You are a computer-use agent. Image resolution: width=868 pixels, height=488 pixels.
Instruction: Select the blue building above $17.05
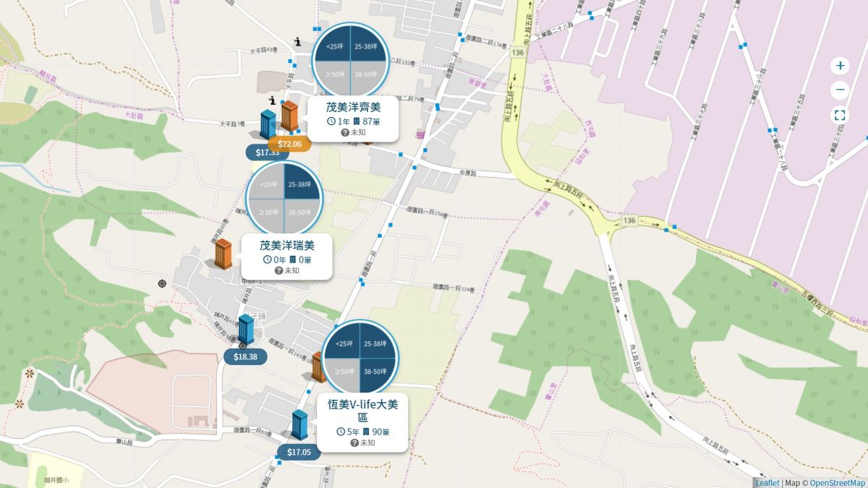point(299,424)
